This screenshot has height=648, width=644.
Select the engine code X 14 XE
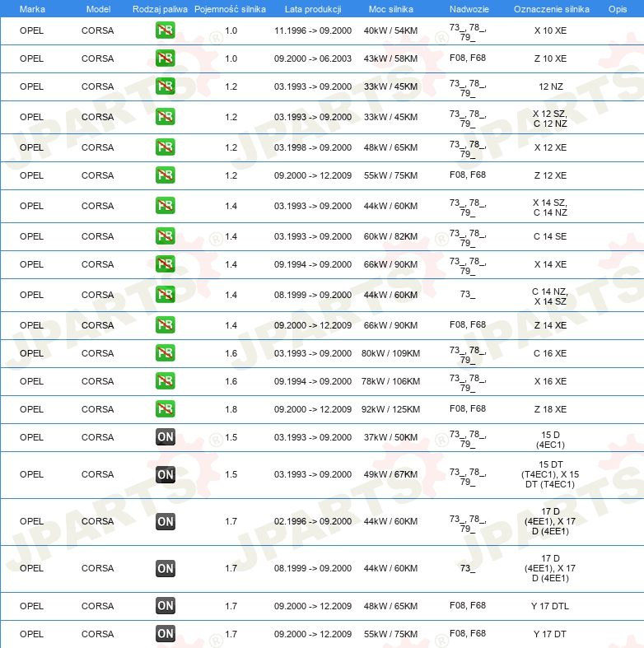(x=550, y=264)
